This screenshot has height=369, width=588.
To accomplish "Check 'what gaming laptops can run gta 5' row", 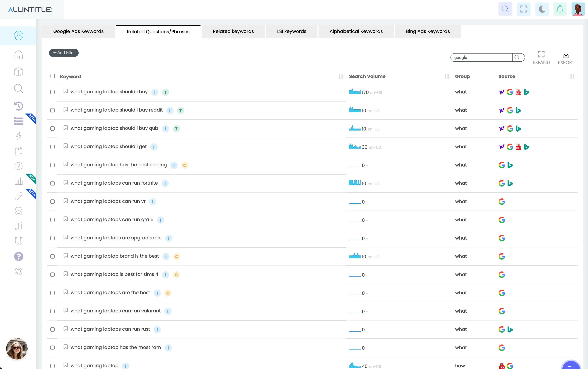I will pyautogui.click(x=52, y=220).
